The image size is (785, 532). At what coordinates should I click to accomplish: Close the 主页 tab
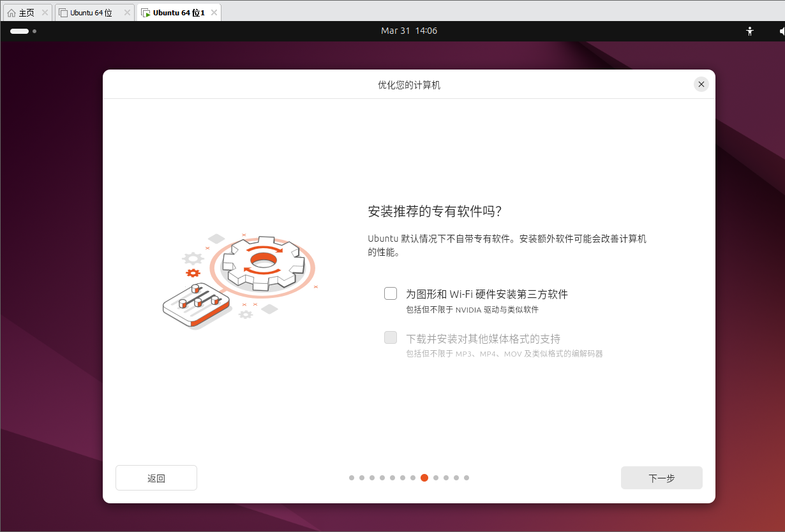coord(45,12)
